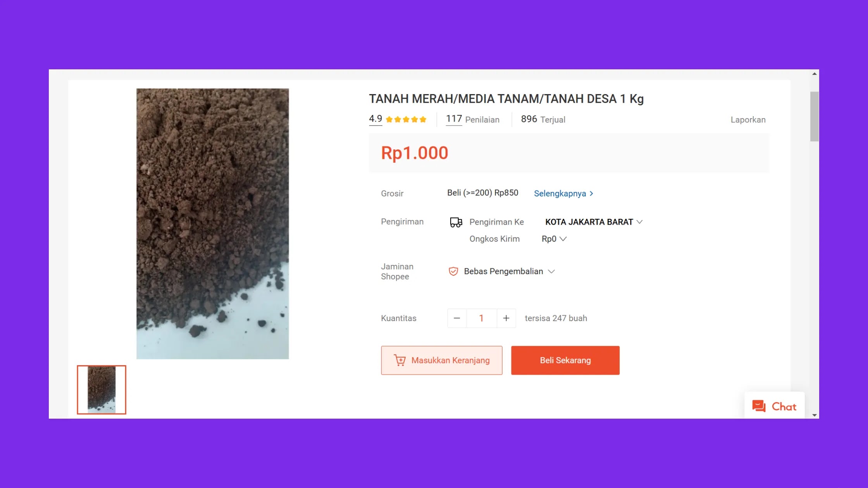Viewport: 868px width, 488px height.
Task: Click the 4.9 rating score
Action: coord(375,119)
